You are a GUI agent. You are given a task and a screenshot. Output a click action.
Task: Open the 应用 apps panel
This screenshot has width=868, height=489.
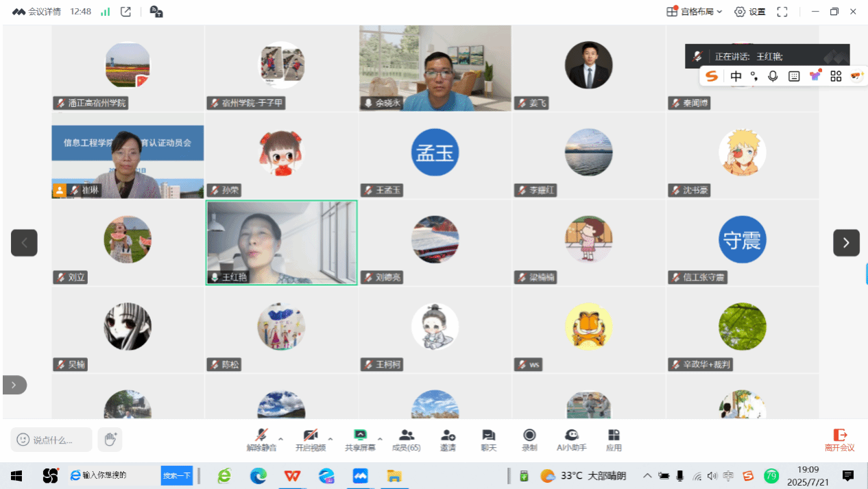click(614, 440)
